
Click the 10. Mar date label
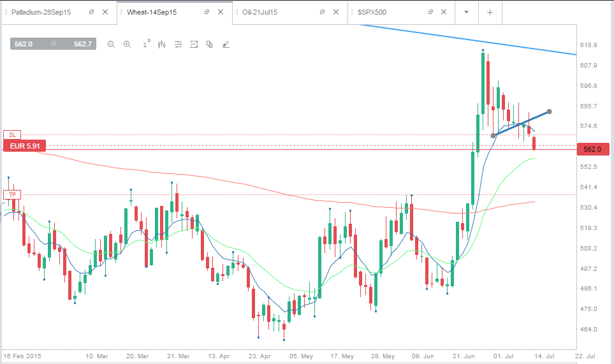(x=97, y=356)
